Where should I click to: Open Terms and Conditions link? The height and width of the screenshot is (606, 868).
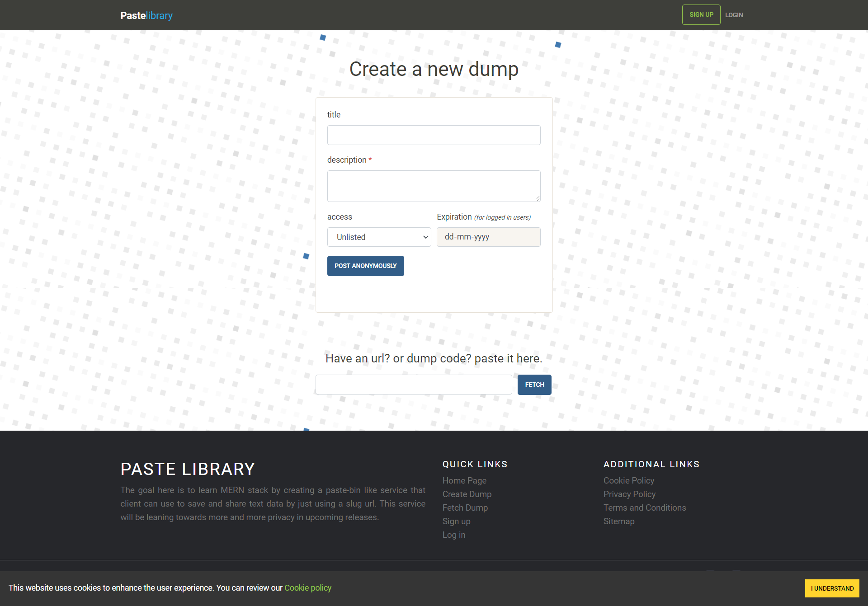pos(644,507)
